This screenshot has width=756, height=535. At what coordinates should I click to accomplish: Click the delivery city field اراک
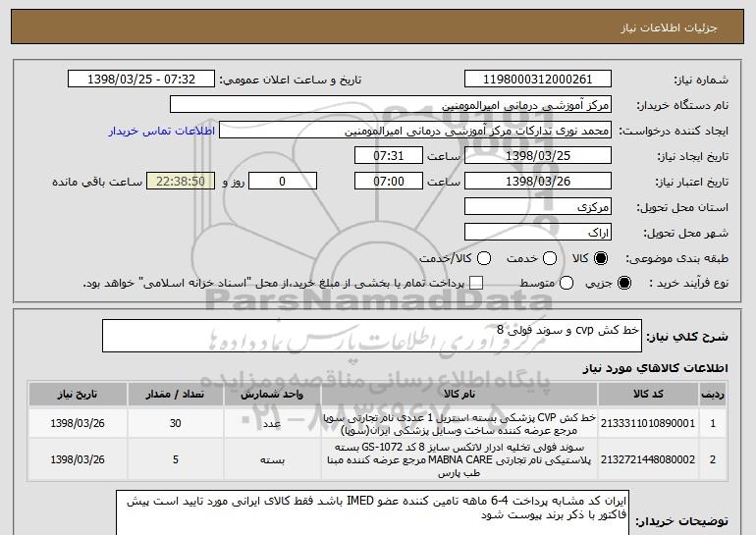coord(538,233)
